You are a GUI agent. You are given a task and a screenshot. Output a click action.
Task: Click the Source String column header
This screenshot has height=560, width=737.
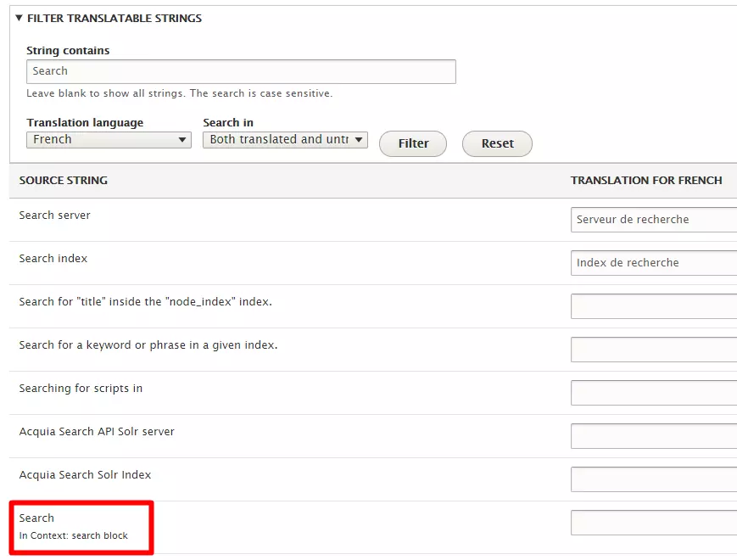pyautogui.click(x=64, y=181)
